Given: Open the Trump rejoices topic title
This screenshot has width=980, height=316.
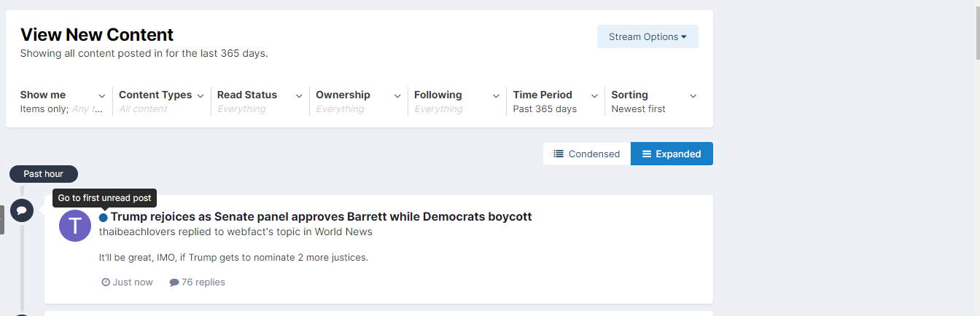Looking at the screenshot, I should pos(321,216).
